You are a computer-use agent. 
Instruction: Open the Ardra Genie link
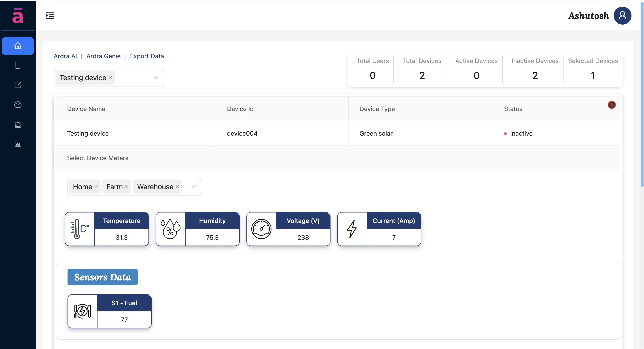pyautogui.click(x=103, y=56)
